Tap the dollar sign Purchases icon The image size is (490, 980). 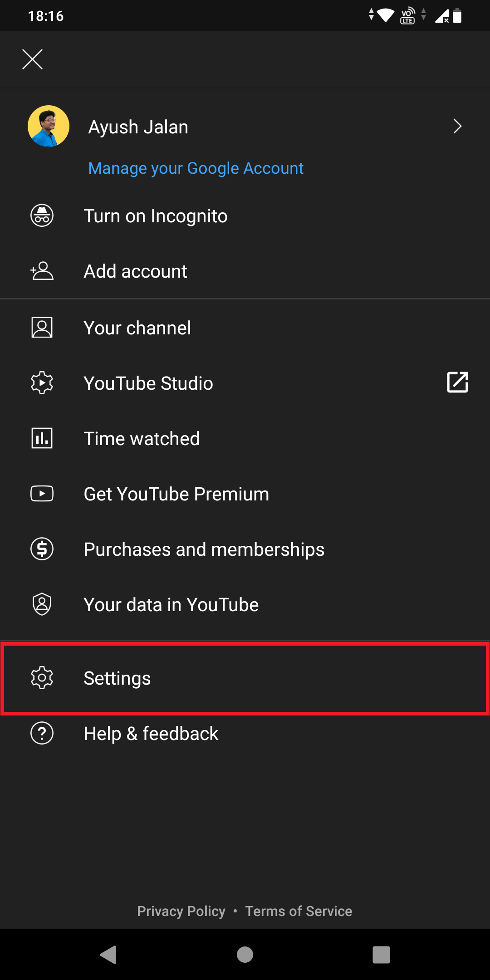(42, 549)
